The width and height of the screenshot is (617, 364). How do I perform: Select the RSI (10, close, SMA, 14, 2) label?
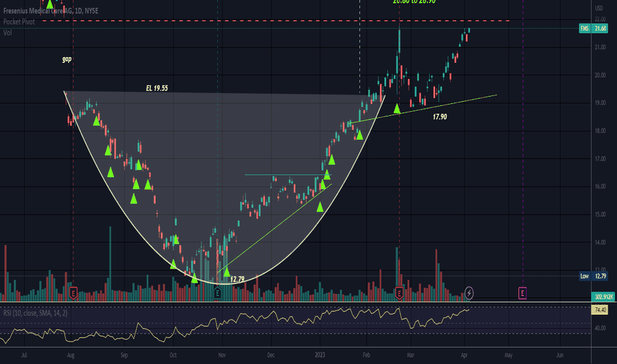pos(35,313)
